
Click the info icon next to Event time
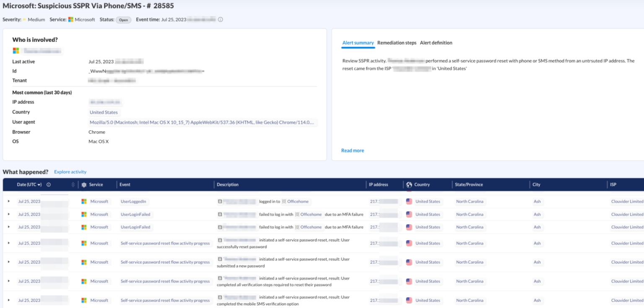[221, 20]
